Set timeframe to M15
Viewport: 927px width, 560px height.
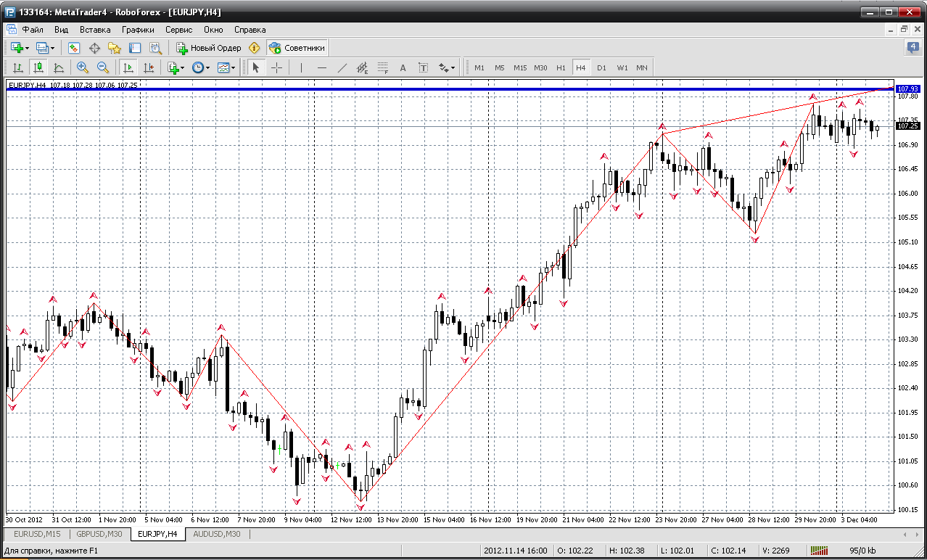click(520, 67)
